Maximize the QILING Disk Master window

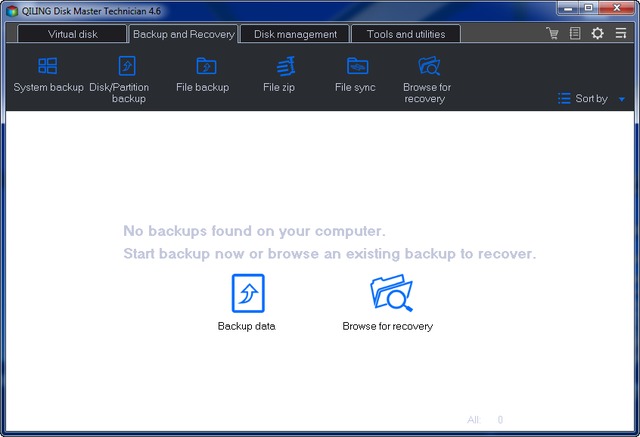[587, 8]
